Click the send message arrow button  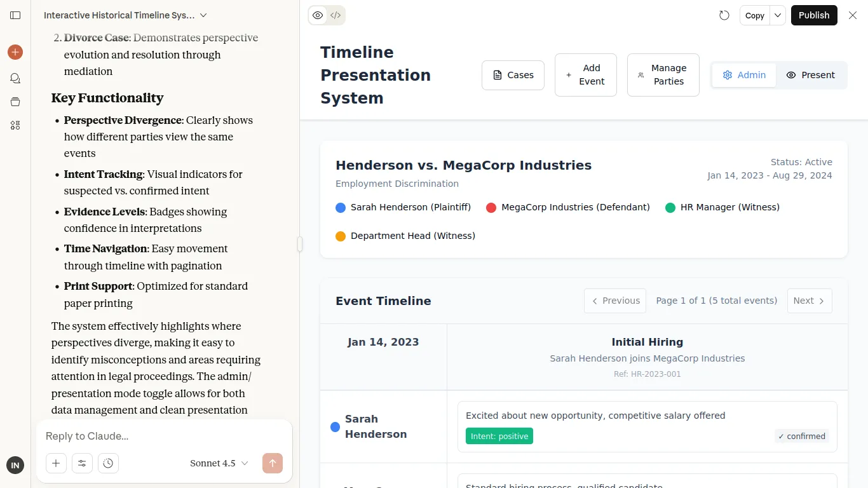tap(272, 463)
